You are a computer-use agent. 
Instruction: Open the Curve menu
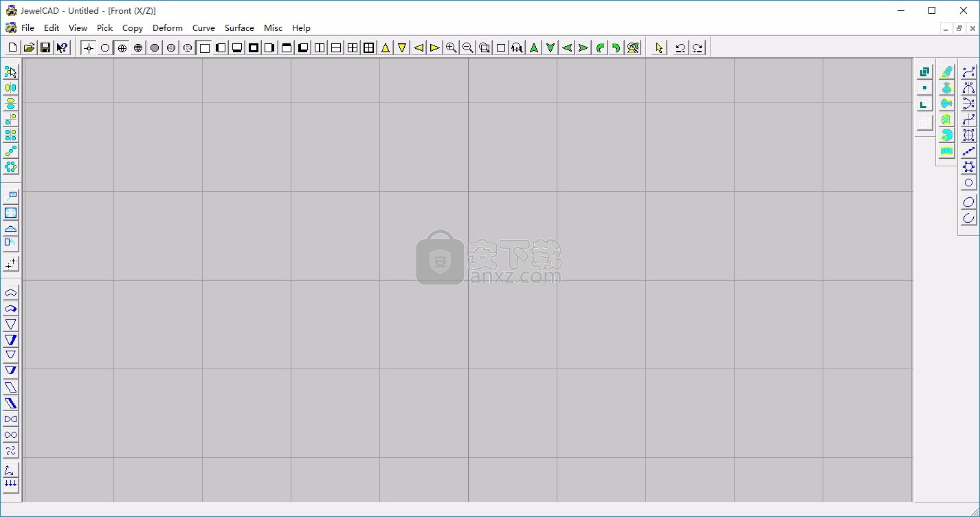(203, 28)
